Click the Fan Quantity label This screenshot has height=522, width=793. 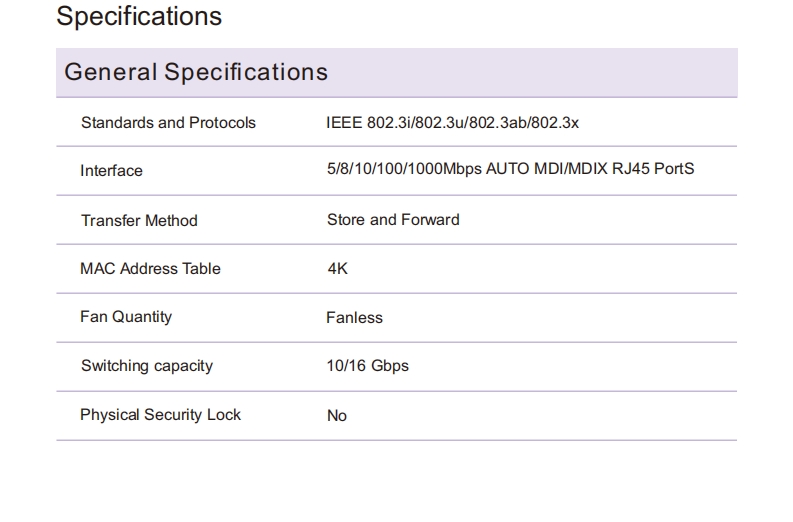point(126,317)
